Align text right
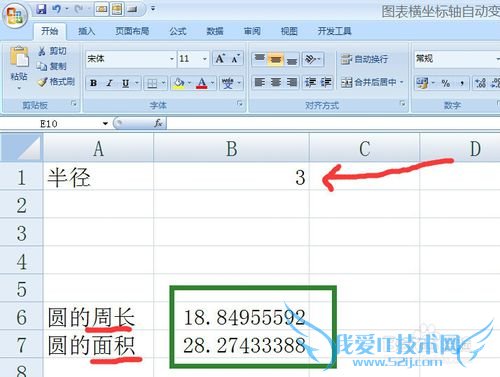The height and width of the screenshot is (377, 500). pyautogui.click(x=291, y=82)
